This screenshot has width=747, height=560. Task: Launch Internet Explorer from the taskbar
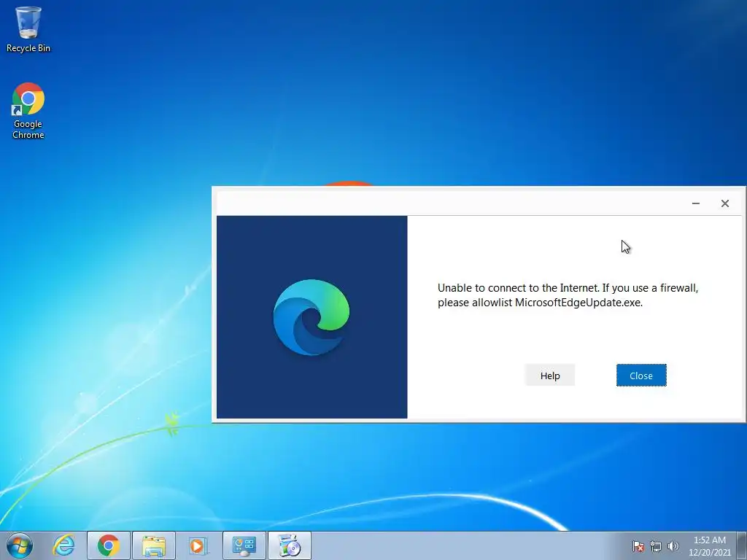point(63,545)
